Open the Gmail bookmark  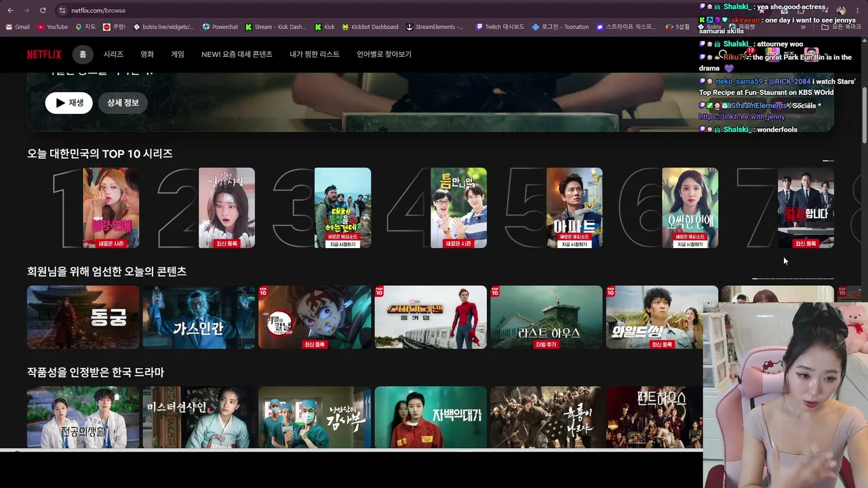pos(17,27)
